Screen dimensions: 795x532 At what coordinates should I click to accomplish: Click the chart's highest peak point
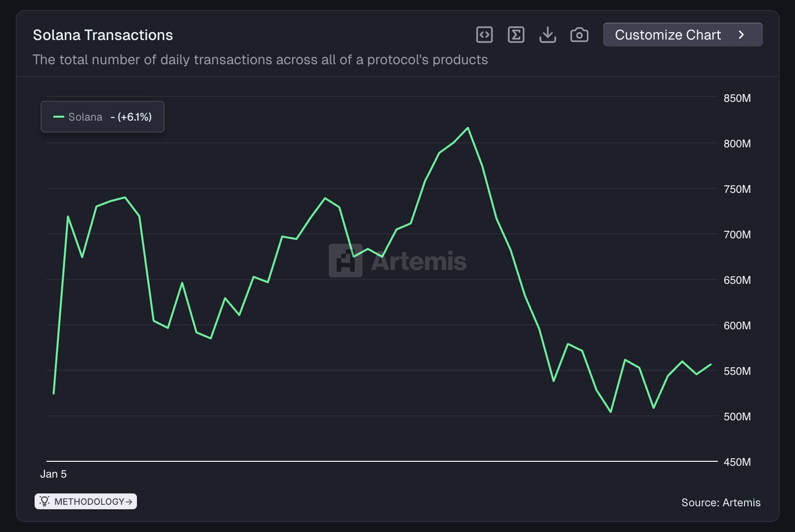[468, 128]
